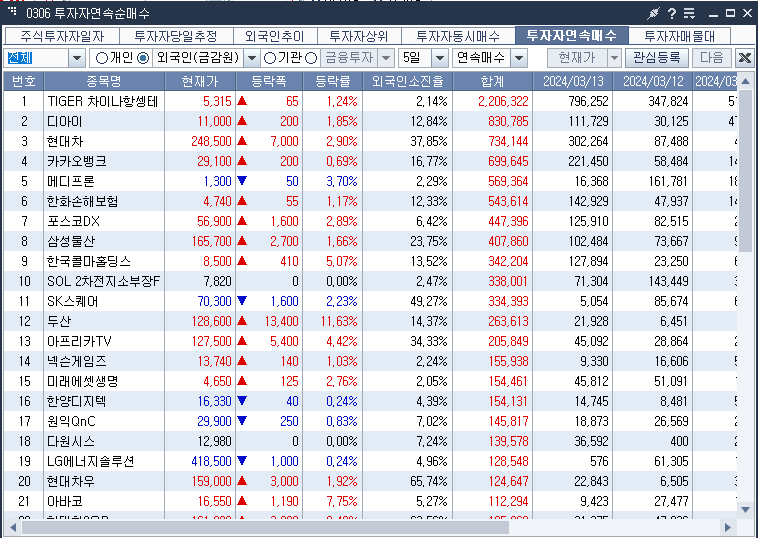Switch to 투자자매물대 tab

point(680,36)
